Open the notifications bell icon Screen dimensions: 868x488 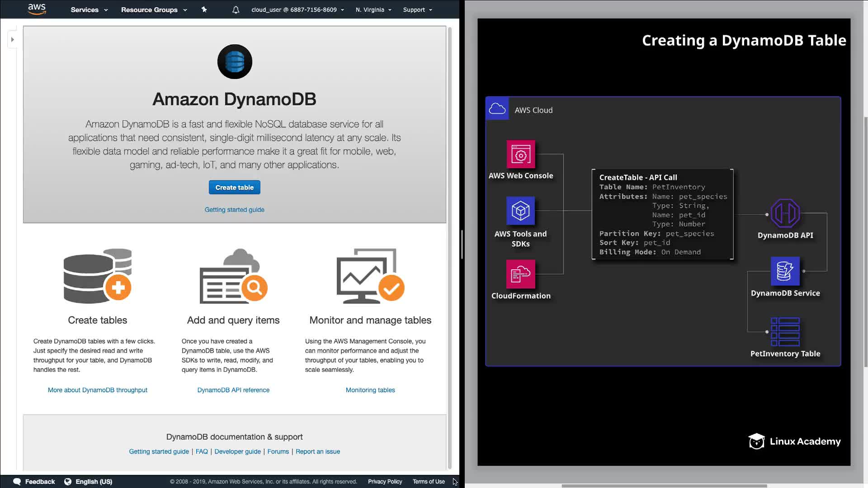point(236,9)
